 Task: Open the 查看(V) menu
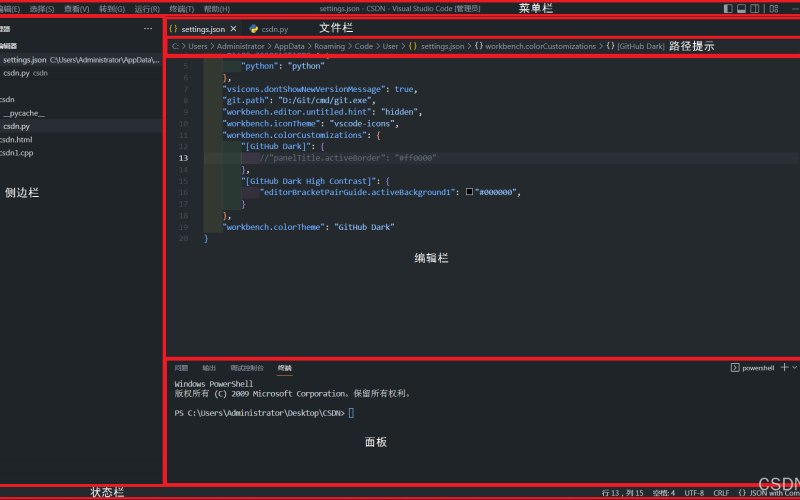click(77, 9)
